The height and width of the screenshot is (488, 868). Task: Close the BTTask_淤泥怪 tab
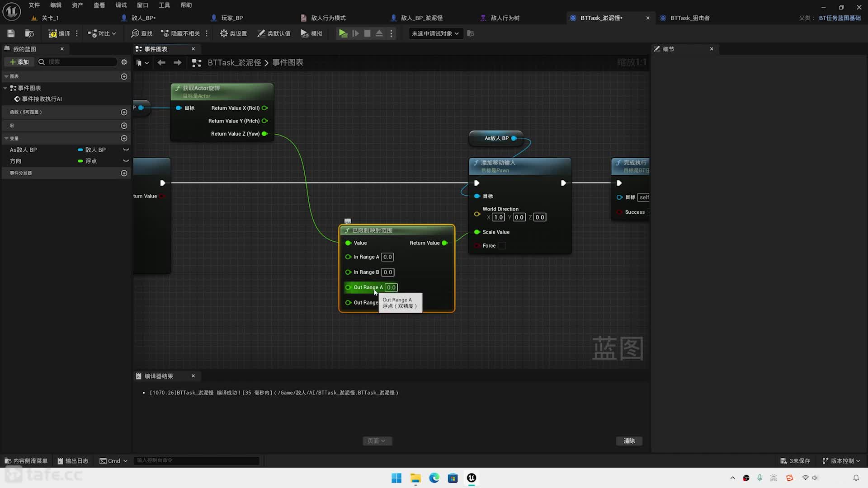coord(648,18)
